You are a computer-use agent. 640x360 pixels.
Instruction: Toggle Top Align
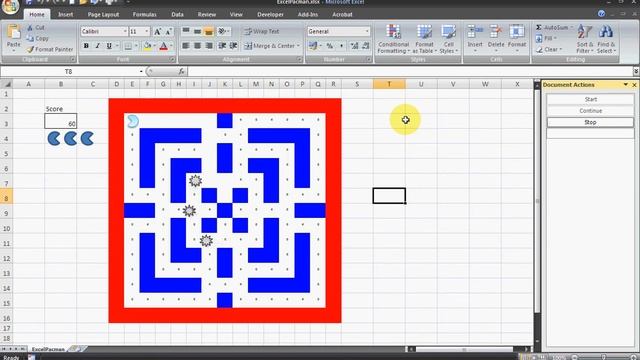tap(186, 31)
